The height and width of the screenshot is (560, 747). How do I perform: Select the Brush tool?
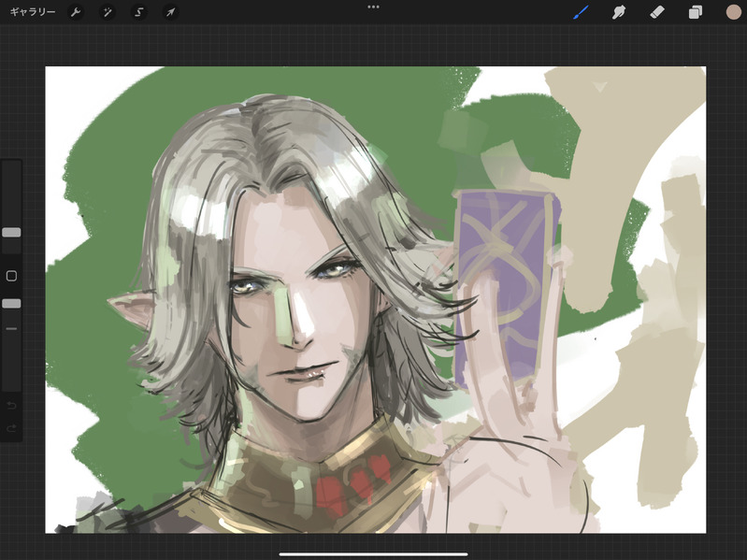[x=581, y=12]
